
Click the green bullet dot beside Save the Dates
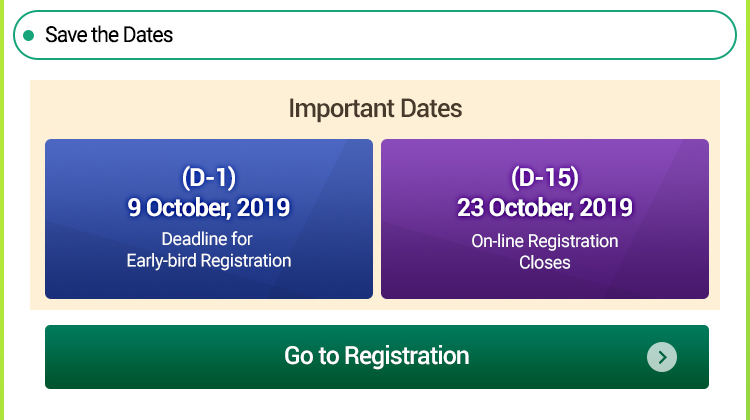click(28, 35)
